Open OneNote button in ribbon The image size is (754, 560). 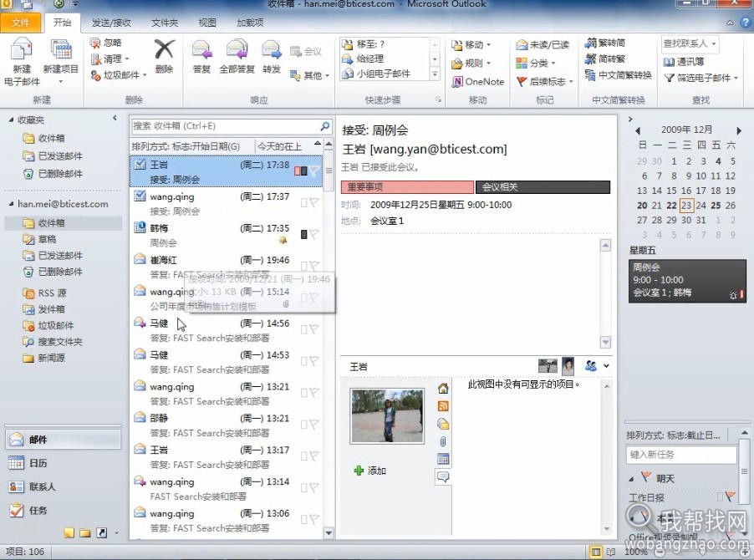(477, 82)
